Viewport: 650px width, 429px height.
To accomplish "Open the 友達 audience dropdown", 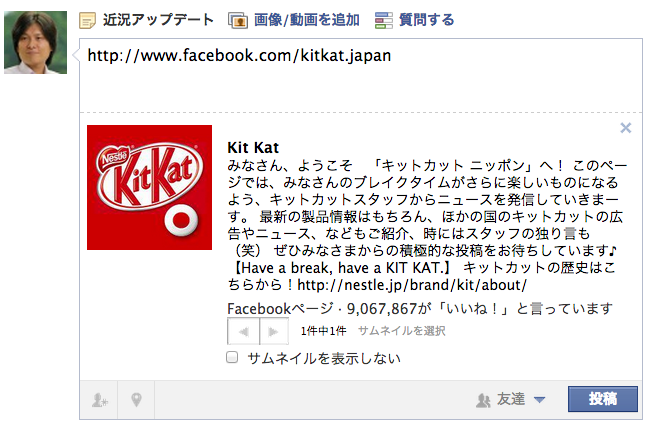I will pos(511,400).
